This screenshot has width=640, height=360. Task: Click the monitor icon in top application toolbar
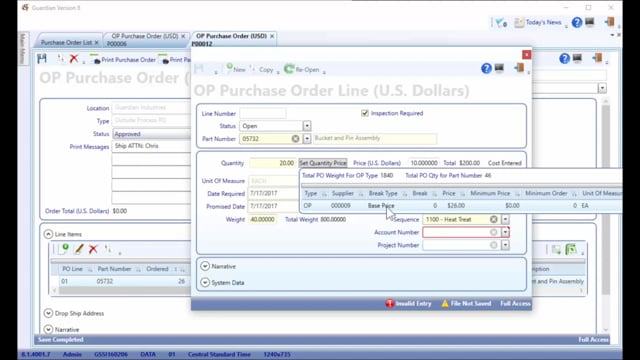[x=590, y=22]
